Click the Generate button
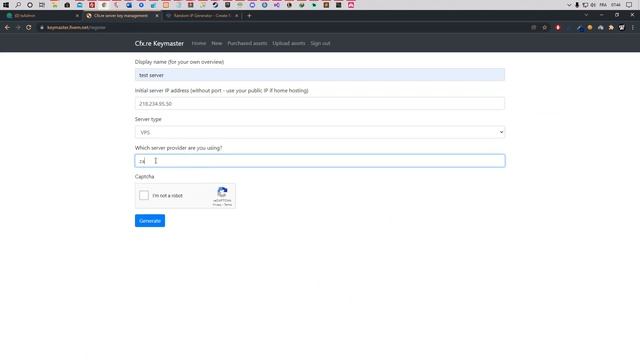The height and width of the screenshot is (360, 640). pyautogui.click(x=150, y=220)
